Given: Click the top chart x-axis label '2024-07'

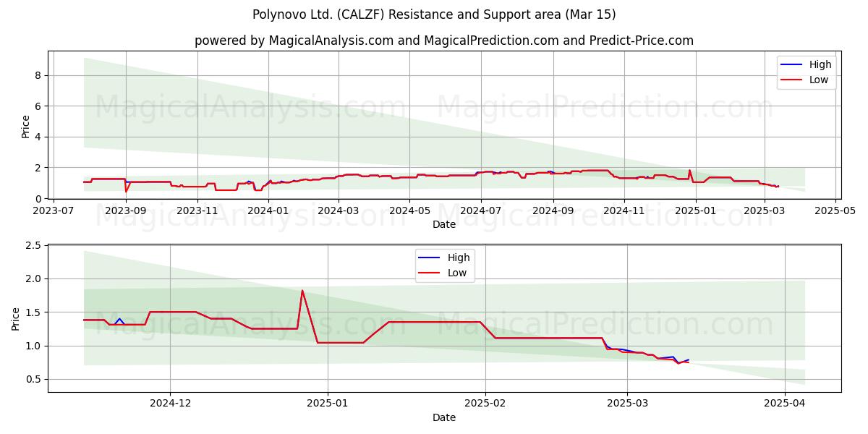Looking at the screenshot, I should coord(480,211).
